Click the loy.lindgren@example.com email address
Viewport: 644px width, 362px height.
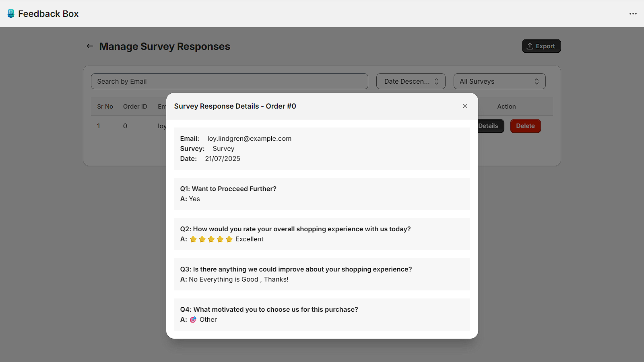point(249,139)
